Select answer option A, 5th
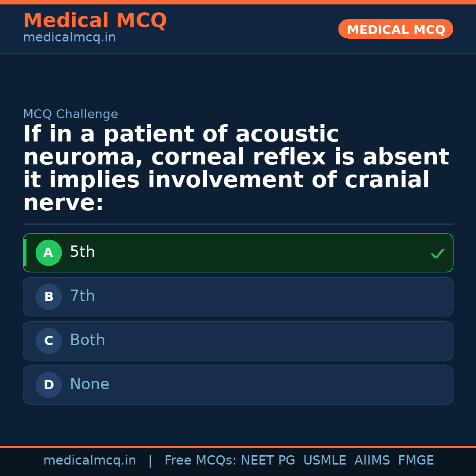Image resolution: width=476 pixels, height=476 pixels. tap(238, 253)
